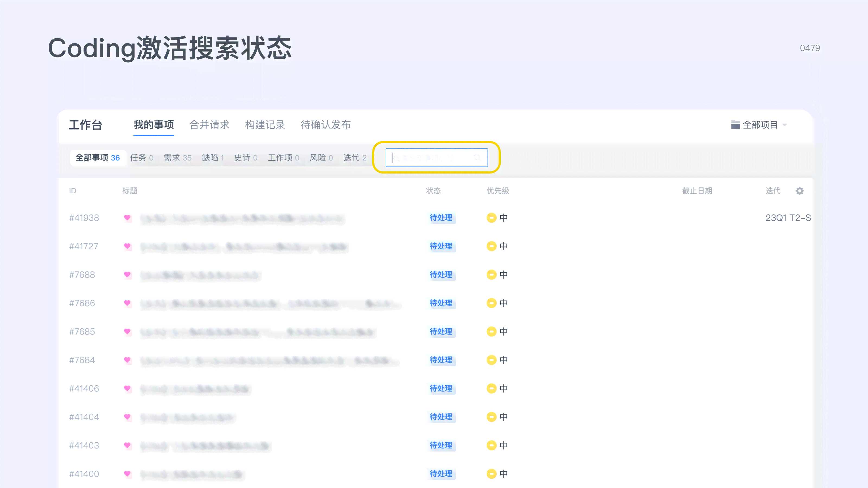The image size is (868, 488).
Task: Click the medium priority icon in row #41400
Action: pyautogui.click(x=491, y=474)
